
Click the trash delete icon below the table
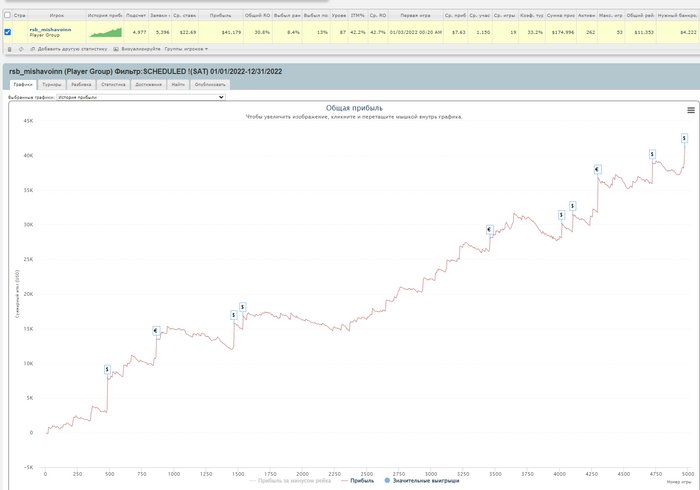9,49
